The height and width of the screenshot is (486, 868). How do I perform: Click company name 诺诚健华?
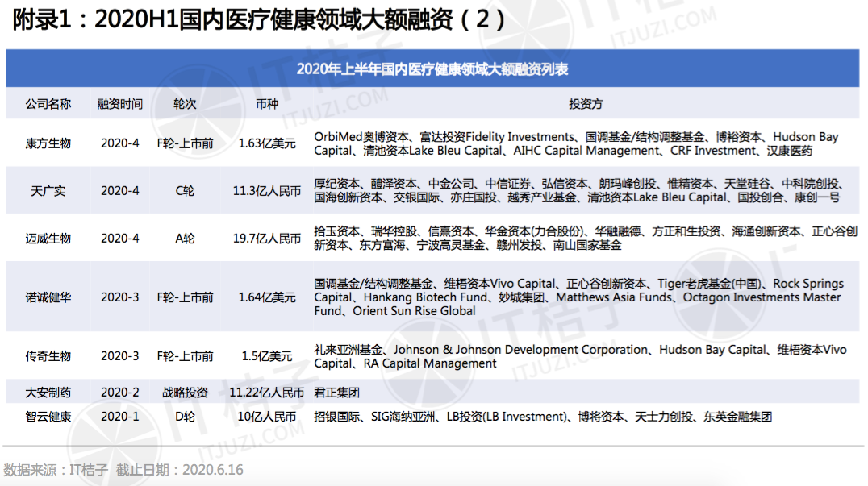[48, 297]
